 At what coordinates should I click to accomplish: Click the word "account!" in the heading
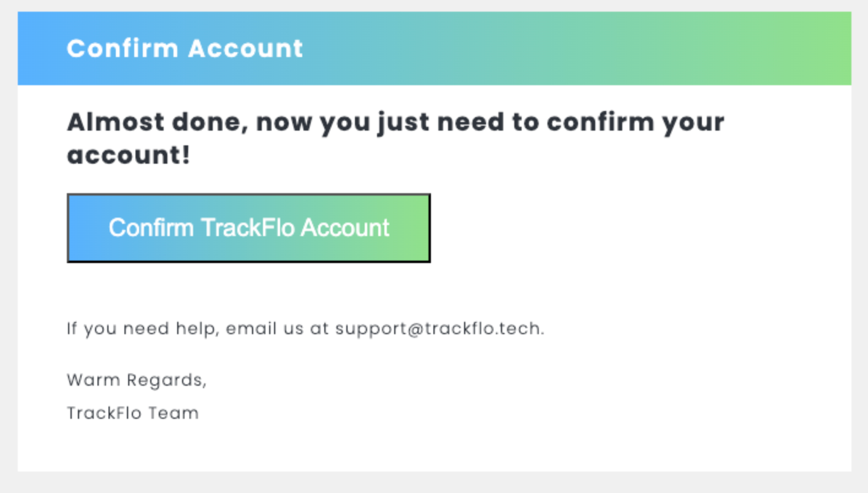coord(129,155)
